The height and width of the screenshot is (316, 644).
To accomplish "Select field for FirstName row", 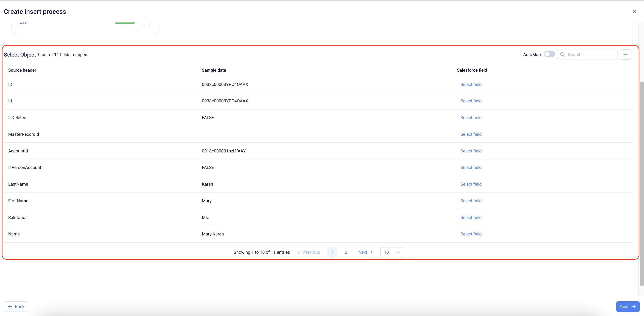I will coord(471,201).
